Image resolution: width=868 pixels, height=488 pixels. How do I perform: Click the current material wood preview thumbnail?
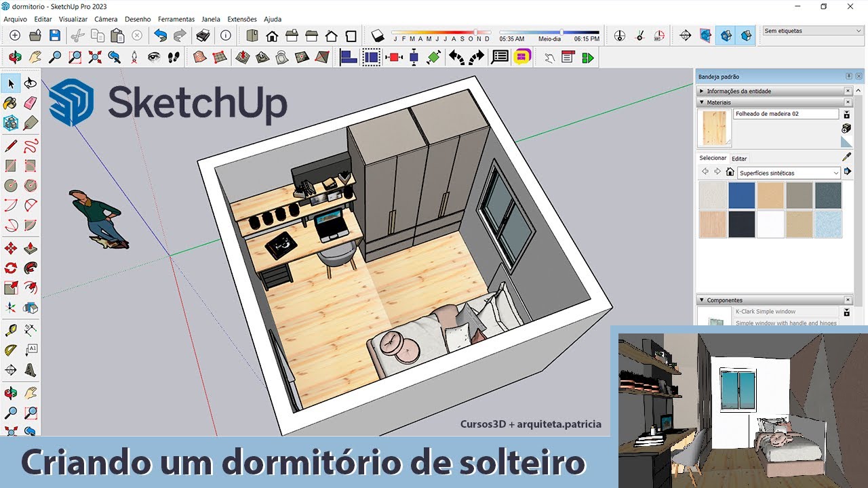click(x=715, y=128)
